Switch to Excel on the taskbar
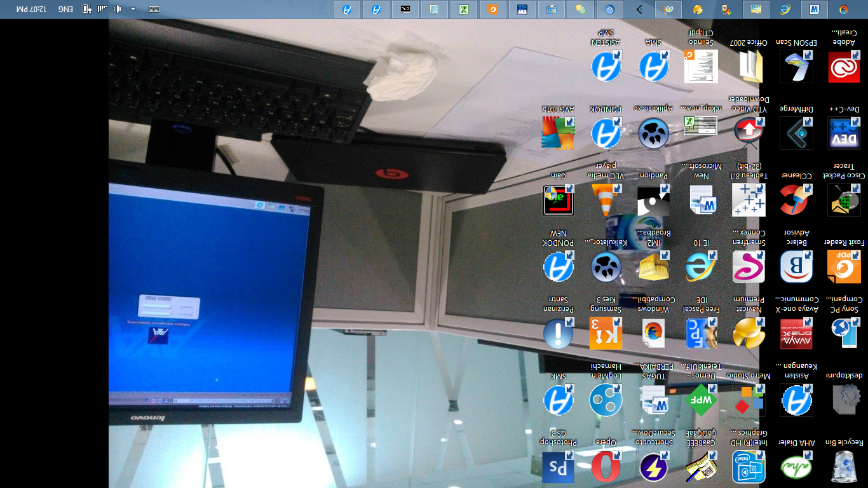 coord(464,10)
